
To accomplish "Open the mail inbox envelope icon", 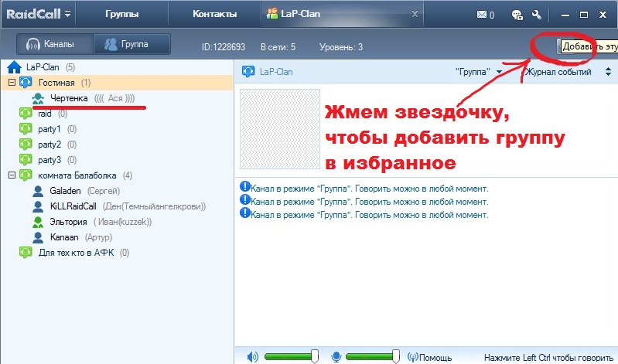I will click(483, 14).
